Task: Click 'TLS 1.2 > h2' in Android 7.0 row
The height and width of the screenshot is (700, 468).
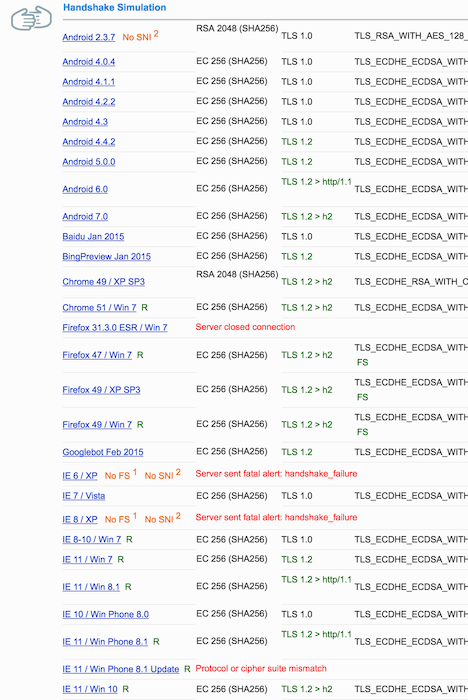Action: 307,217
